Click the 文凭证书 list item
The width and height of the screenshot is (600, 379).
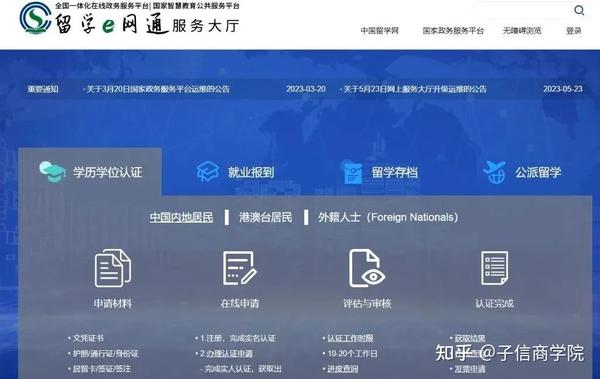(88, 338)
